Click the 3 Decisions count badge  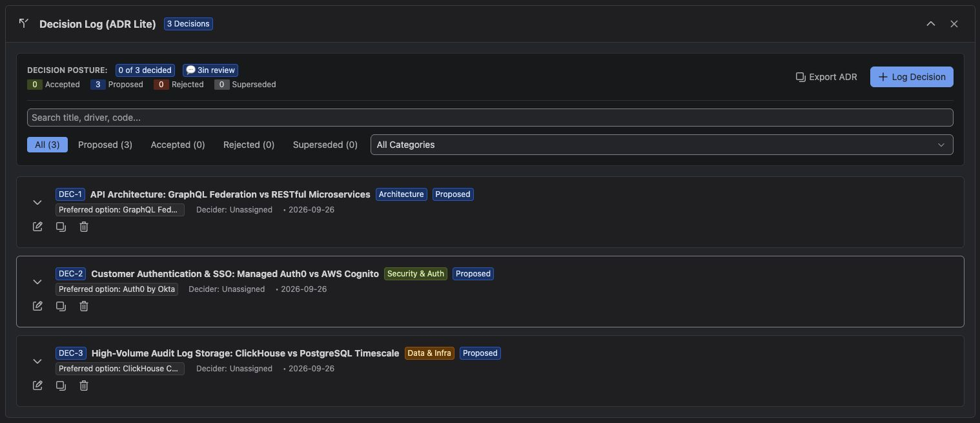188,24
